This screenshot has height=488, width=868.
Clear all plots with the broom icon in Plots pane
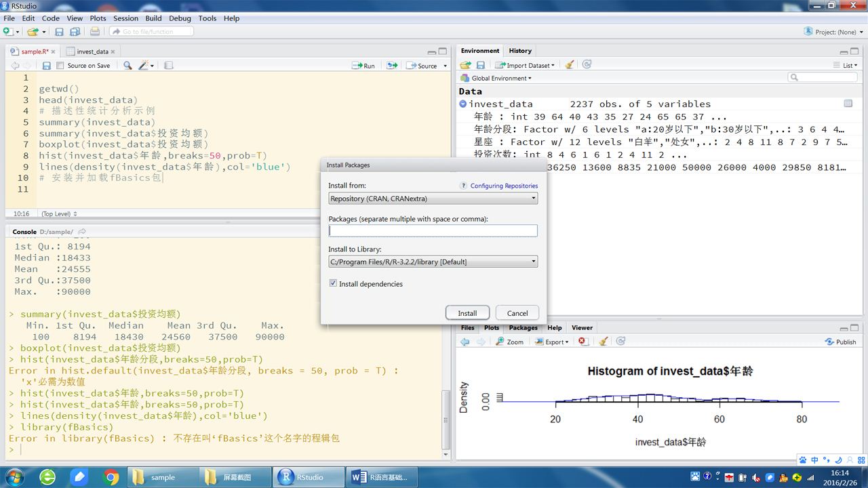tap(603, 342)
